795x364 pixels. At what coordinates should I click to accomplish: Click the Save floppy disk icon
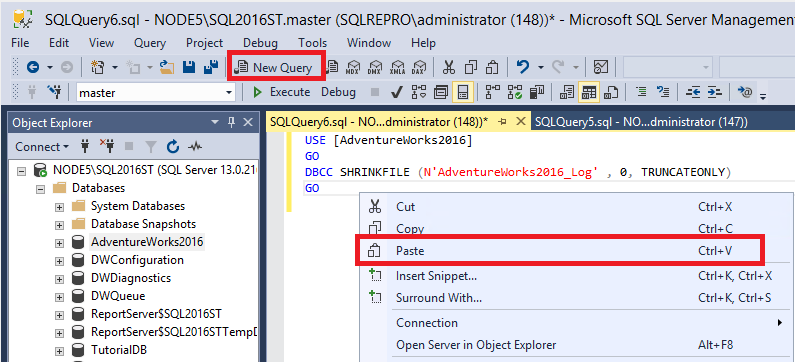pos(189,67)
